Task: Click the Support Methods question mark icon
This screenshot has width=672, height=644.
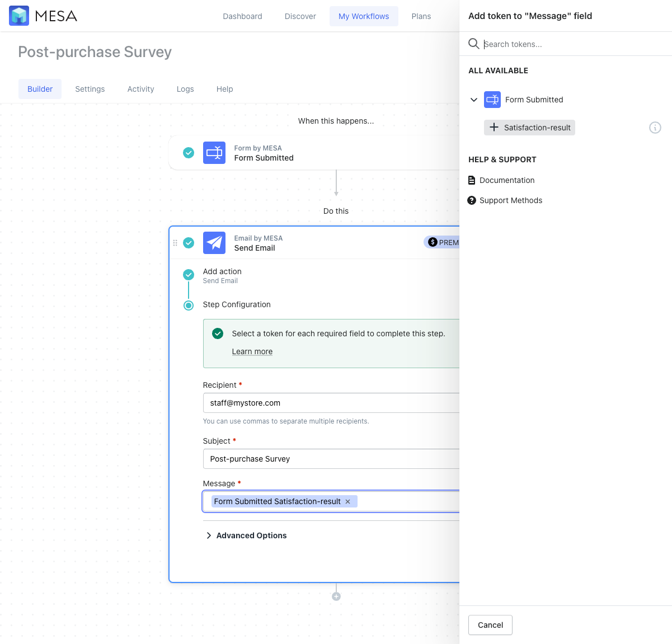Action: [472, 200]
